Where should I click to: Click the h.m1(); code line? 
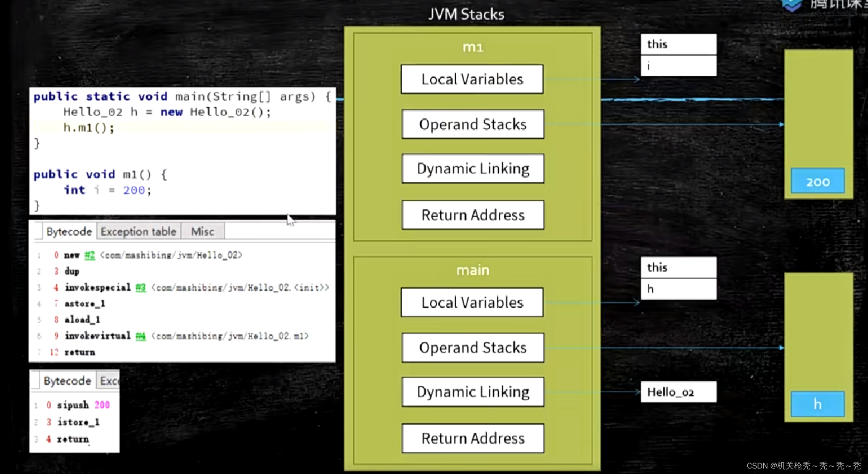89,128
